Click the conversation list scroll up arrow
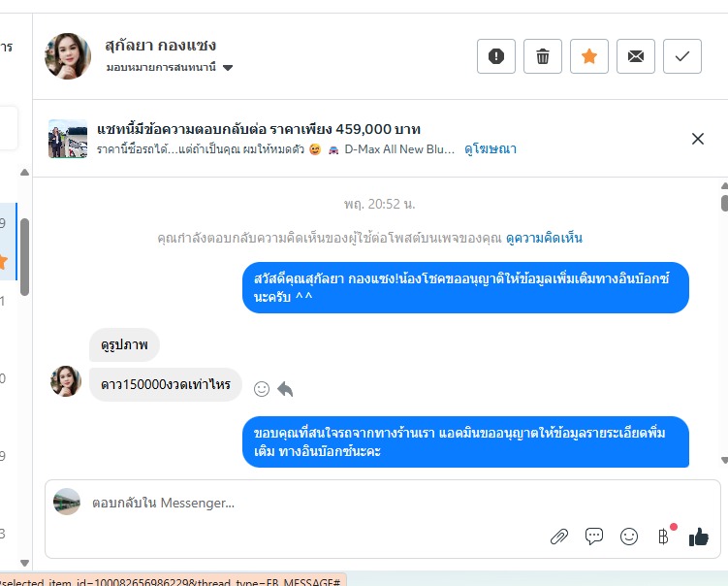The image size is (728, 586). point(24,173)
